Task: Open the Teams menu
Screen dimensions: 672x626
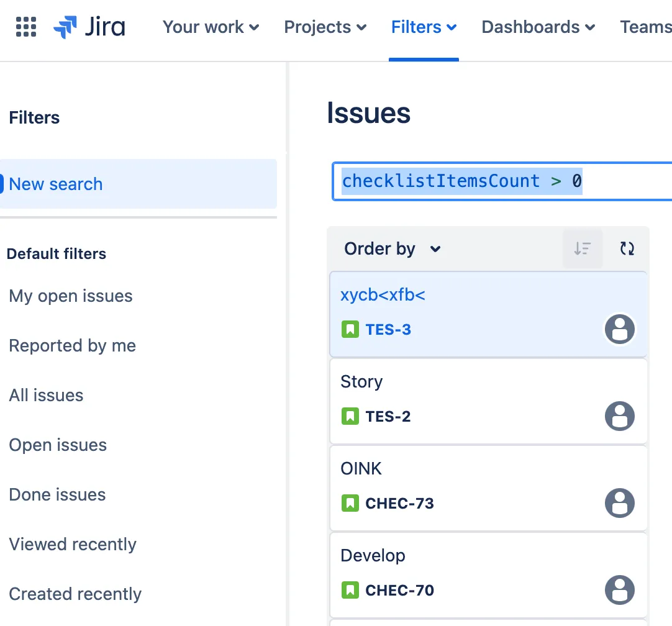Action: coord(646,27)
